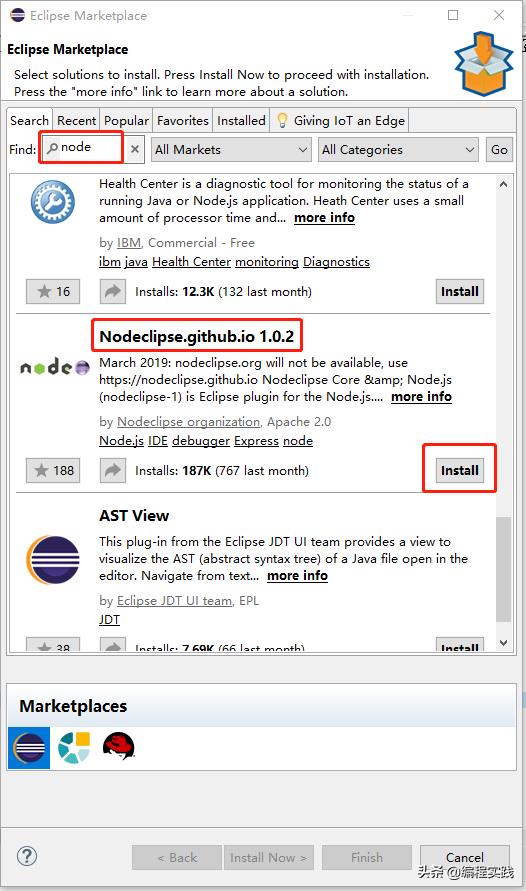Viewport: 526px width, 891px height.
Task: Switch to the Recent tab
Action: click(76, 120)
